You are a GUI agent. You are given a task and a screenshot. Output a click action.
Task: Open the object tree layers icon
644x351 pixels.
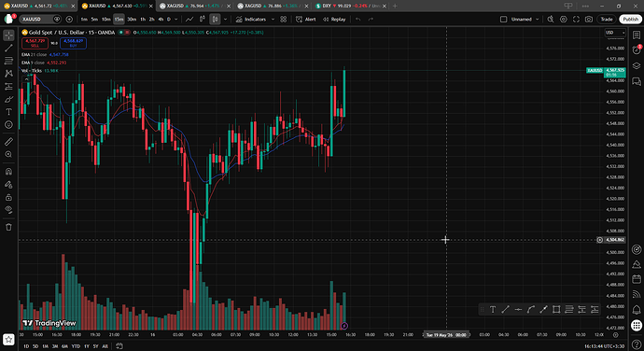637,65
